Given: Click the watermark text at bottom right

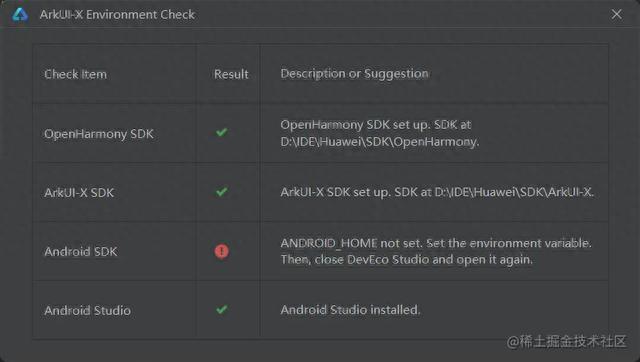Looking at the screenshot, I should pyautogui.click(x=566, y=341).
